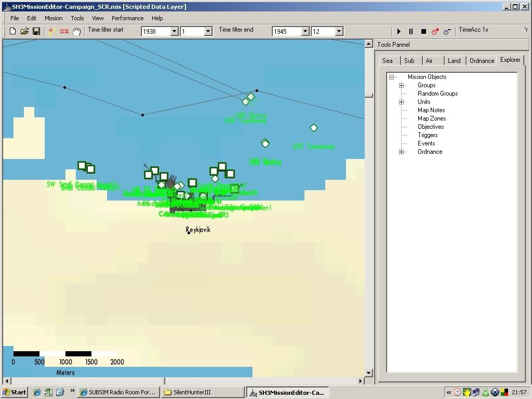Select lone diamond marker above USS Tuscaloosa label
This screenshot has width=532, height=399.
point(314,128)
